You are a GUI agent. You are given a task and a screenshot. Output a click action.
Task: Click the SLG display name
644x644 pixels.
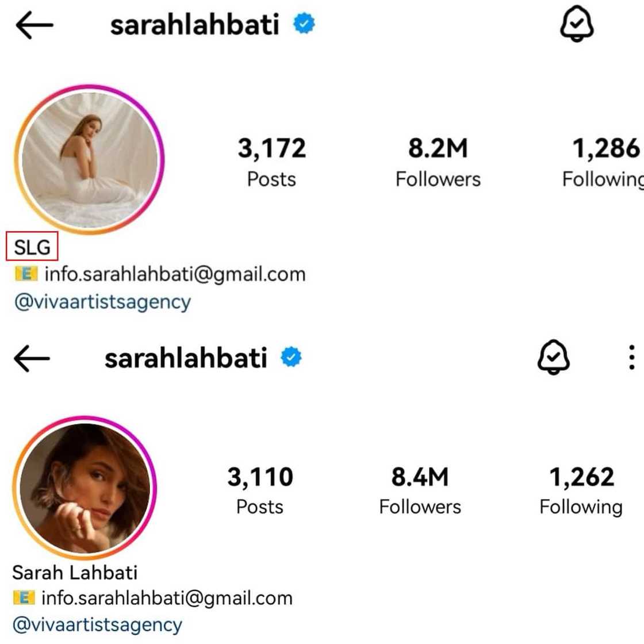pyautogui.click(x=32, y=247)
